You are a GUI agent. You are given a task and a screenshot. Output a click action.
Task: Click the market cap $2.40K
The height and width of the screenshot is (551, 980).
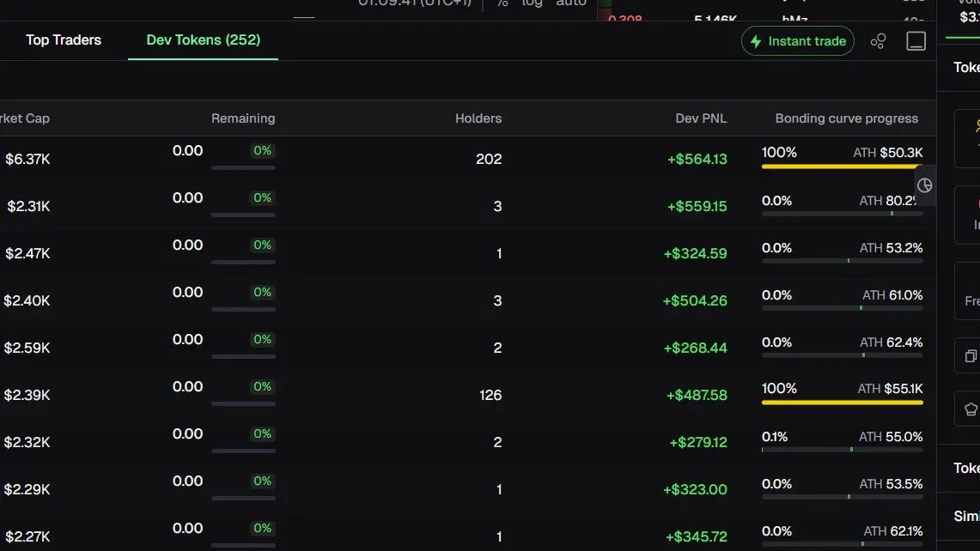tap(27, 300)
